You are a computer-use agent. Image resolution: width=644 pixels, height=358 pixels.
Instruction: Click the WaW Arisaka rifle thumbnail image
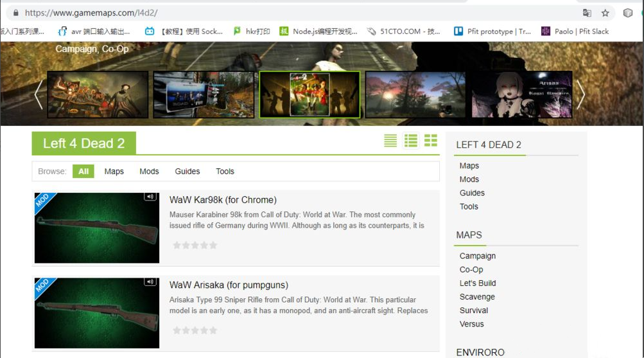[97, 313]
